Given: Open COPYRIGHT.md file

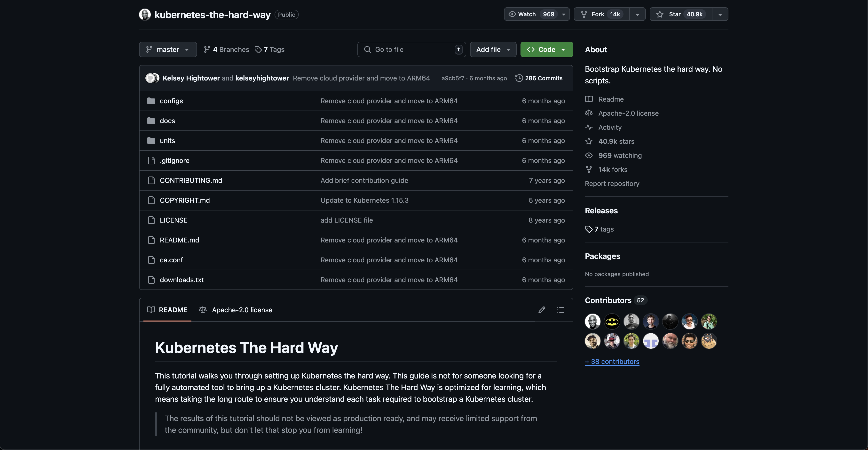Looking at the screenshot, I should pos(185,201).
